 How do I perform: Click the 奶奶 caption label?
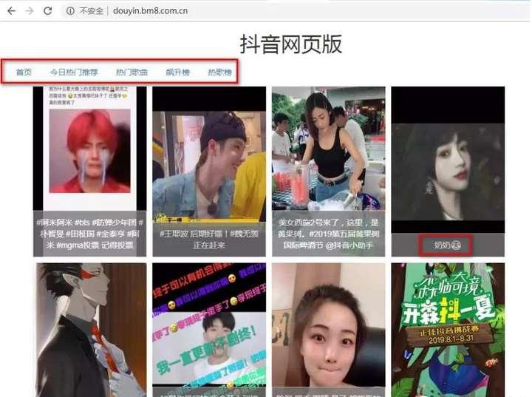(447, 245)
